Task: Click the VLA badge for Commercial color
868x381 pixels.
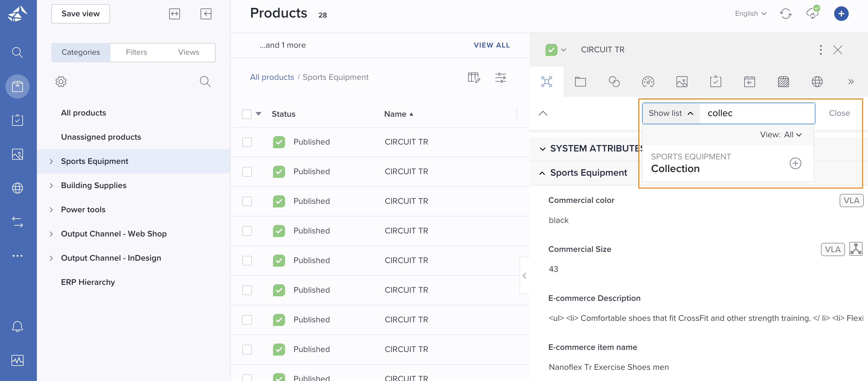Action: tap(851, 200)
